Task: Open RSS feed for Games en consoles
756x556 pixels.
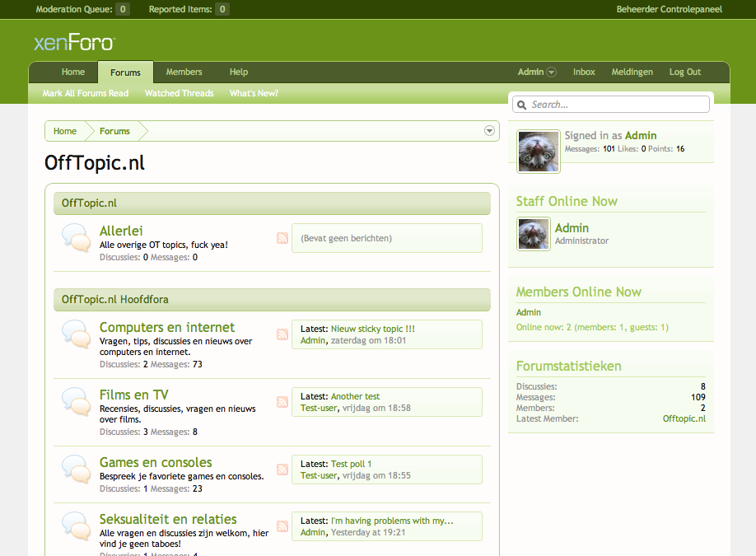Action: pyautogui.click(x=282, y=470)
